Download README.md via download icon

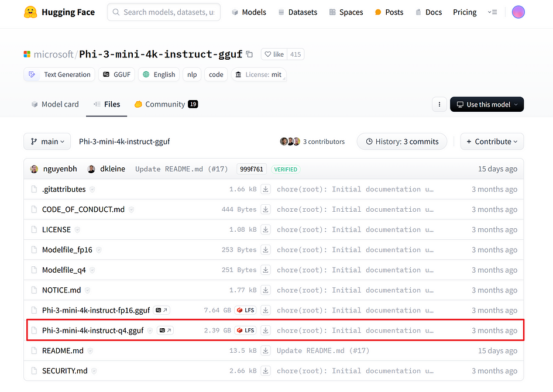point(266,351)
